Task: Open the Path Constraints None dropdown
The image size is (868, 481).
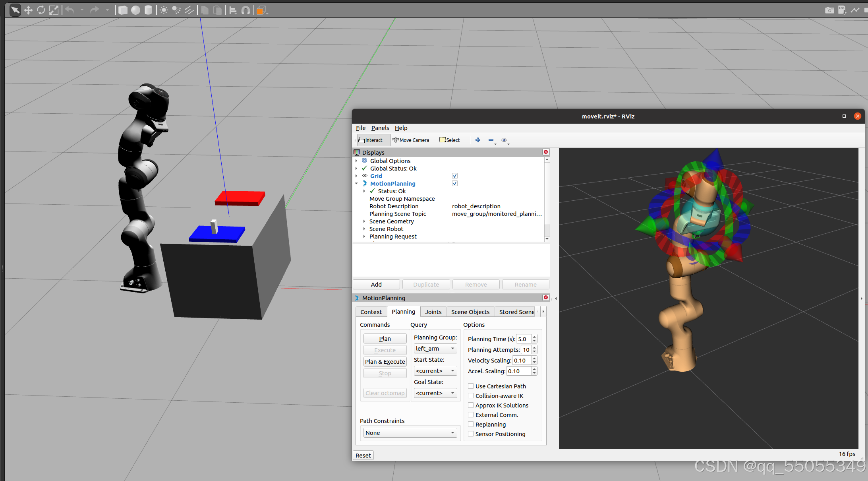Action: pyautogui.click(x=410, y=433)
